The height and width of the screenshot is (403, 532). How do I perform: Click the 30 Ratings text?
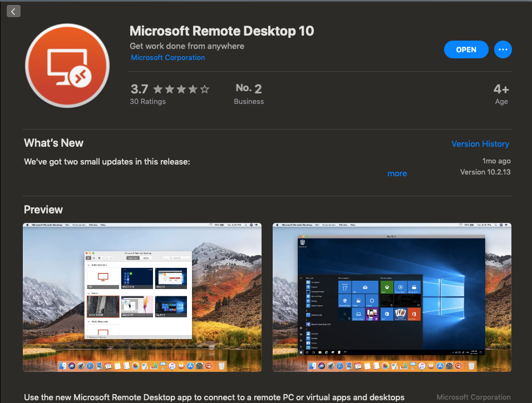click(x=147, y=101)
